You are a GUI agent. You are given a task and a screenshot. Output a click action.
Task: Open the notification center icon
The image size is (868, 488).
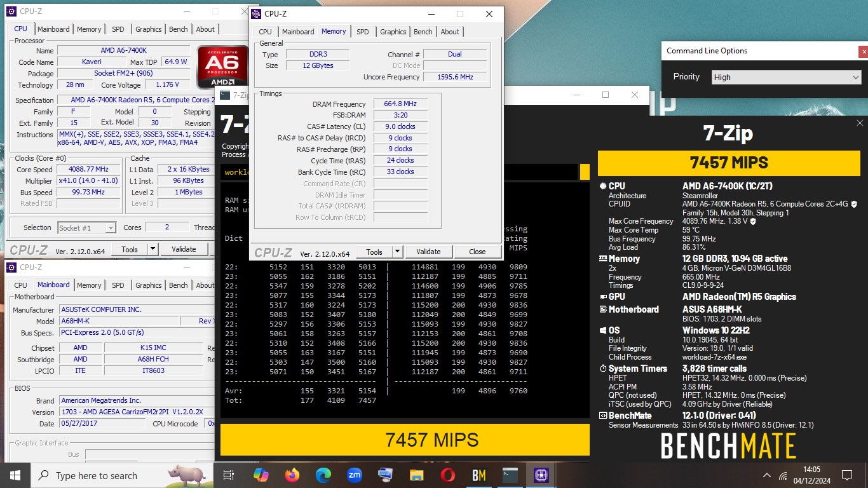[846, 475]
